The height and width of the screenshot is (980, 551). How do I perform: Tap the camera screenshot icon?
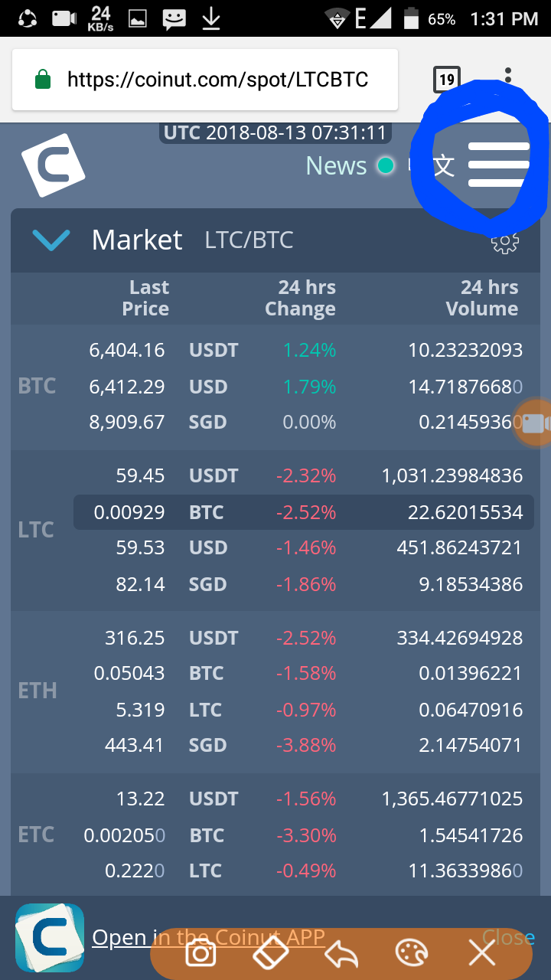click(201, 953)
